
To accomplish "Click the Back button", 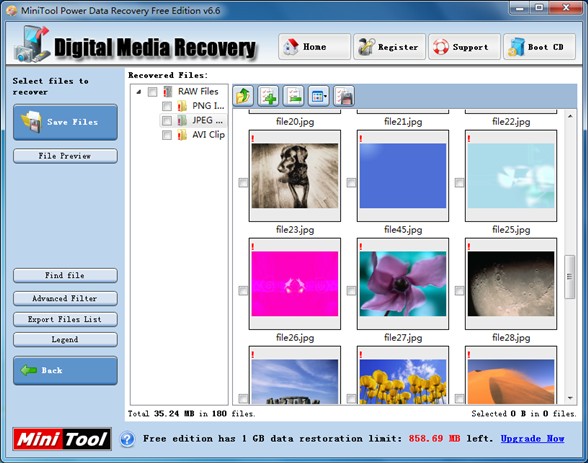I will tap(65, 370).
